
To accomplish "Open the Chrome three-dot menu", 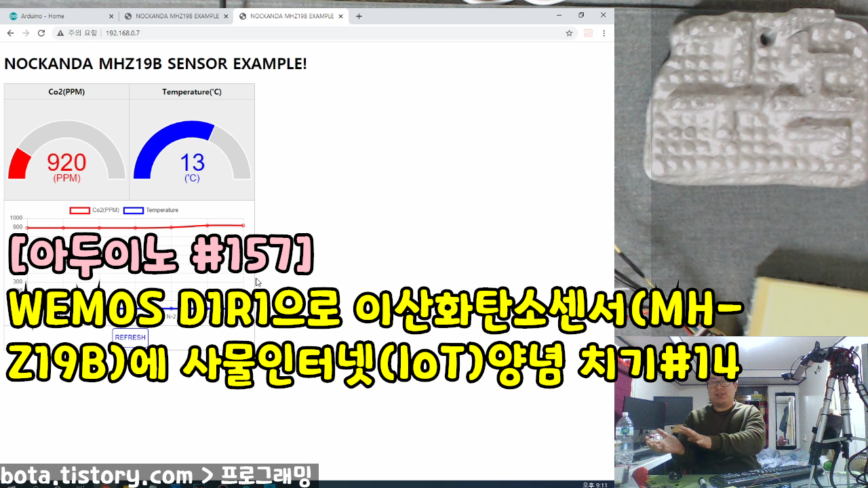I will (x=604, y=33).
